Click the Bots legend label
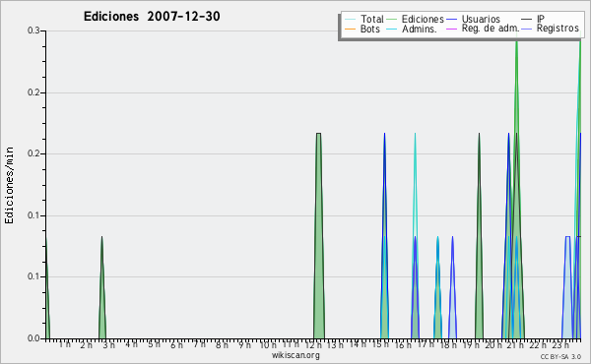This screenshot has width=591, height=364. 369,29
